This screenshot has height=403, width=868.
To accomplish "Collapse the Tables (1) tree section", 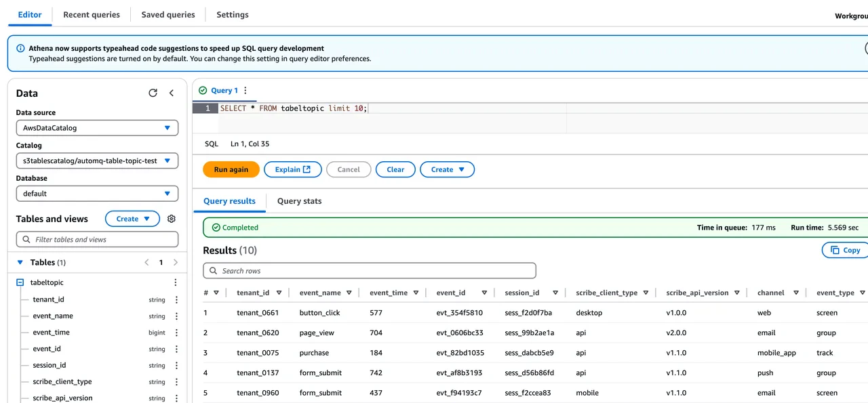I will 20,262.
